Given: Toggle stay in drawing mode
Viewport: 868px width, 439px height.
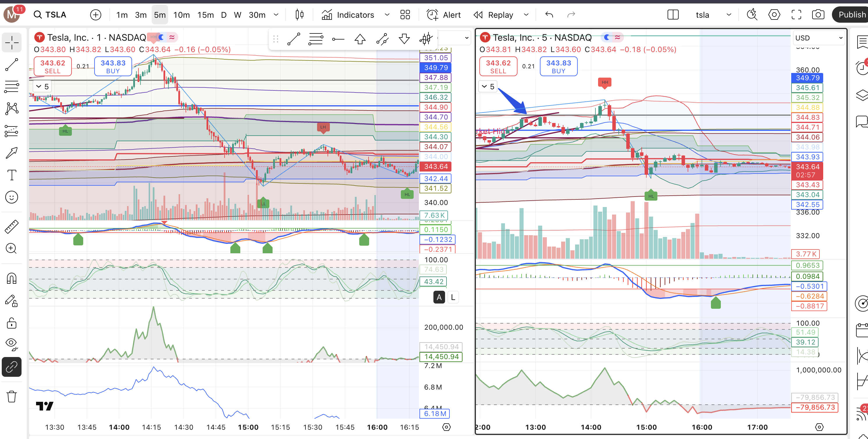Looking at the screenshot, I should [x=11, y=301].
